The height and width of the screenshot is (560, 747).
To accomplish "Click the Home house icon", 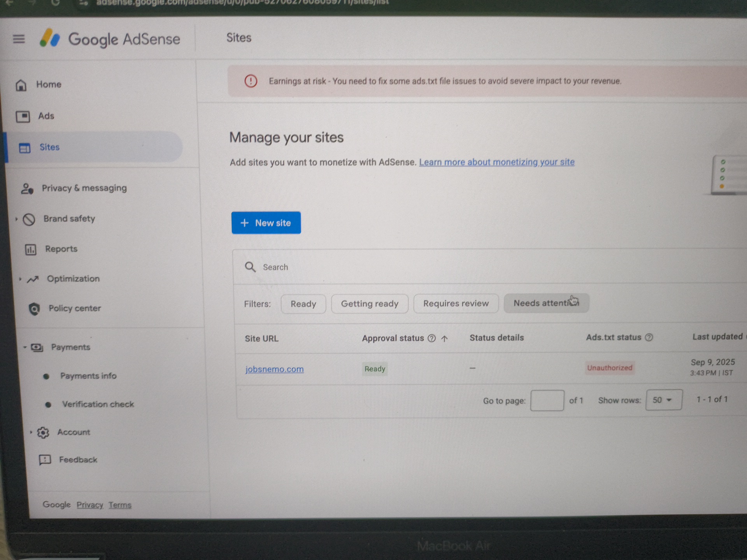I will point(21,85).
